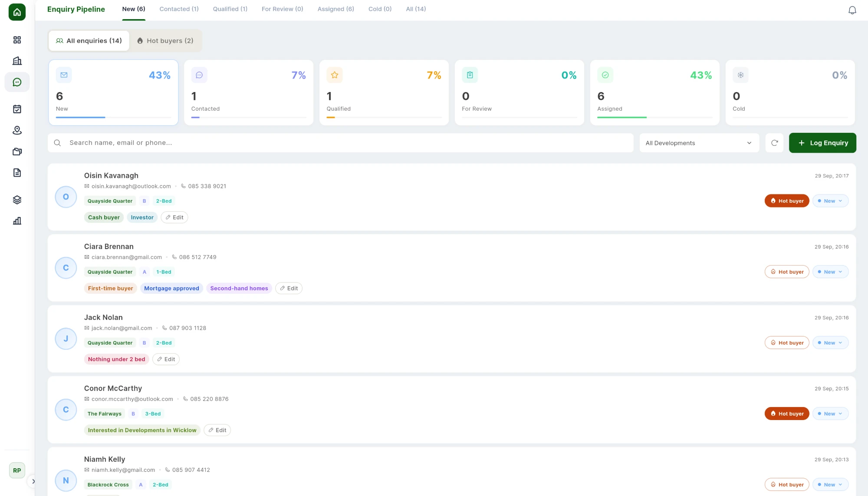Expand the sidebar with the chevron

pos(33,481)
